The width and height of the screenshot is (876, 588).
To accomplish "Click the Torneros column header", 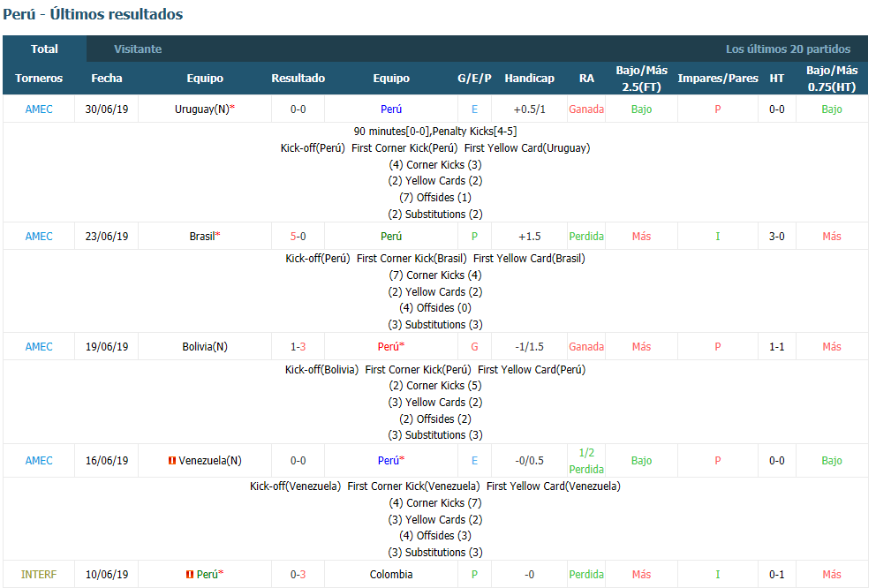I will (x=39, y=79).
